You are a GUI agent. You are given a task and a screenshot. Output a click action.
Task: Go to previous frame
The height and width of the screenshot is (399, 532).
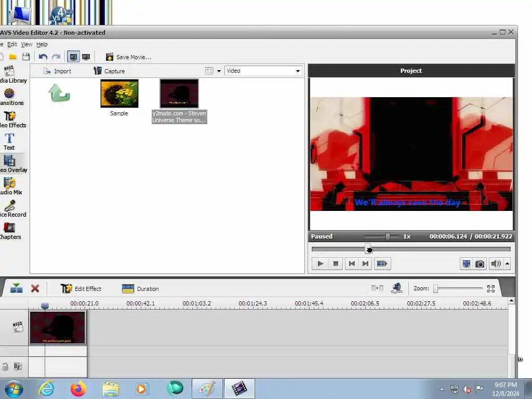(352, 263)
